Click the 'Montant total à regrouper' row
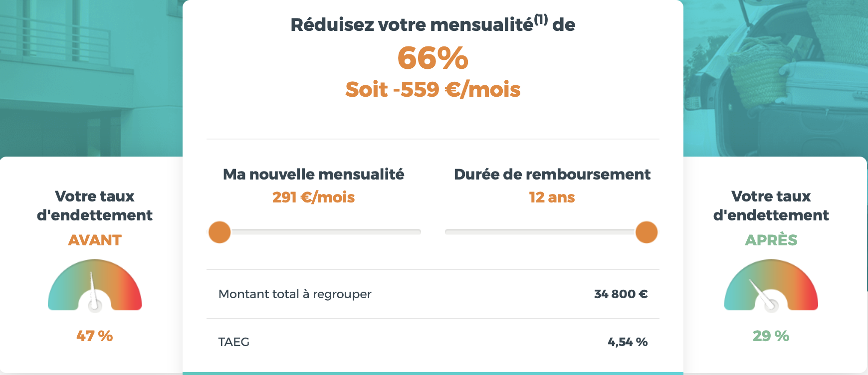This screenshot has height=375, width=868. pos(433,294)
